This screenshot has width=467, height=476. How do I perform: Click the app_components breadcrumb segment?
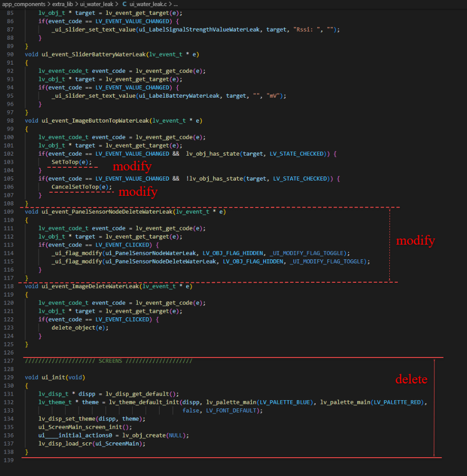point(24,4)
